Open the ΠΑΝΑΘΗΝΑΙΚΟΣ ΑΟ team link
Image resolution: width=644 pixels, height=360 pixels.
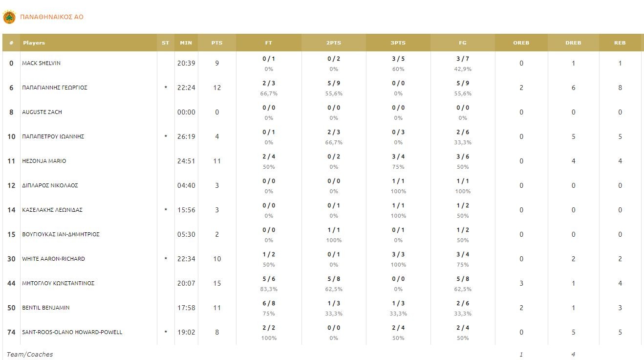coord(52,17)
